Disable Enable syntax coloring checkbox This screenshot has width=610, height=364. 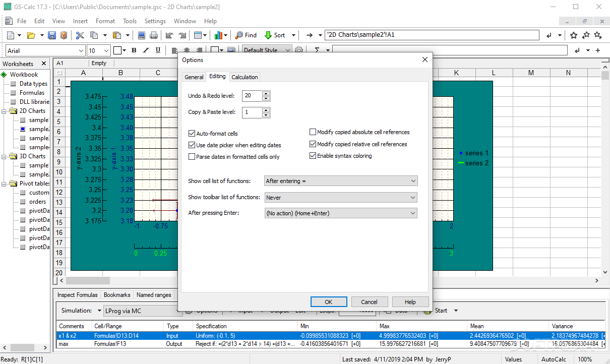point(313,156)
